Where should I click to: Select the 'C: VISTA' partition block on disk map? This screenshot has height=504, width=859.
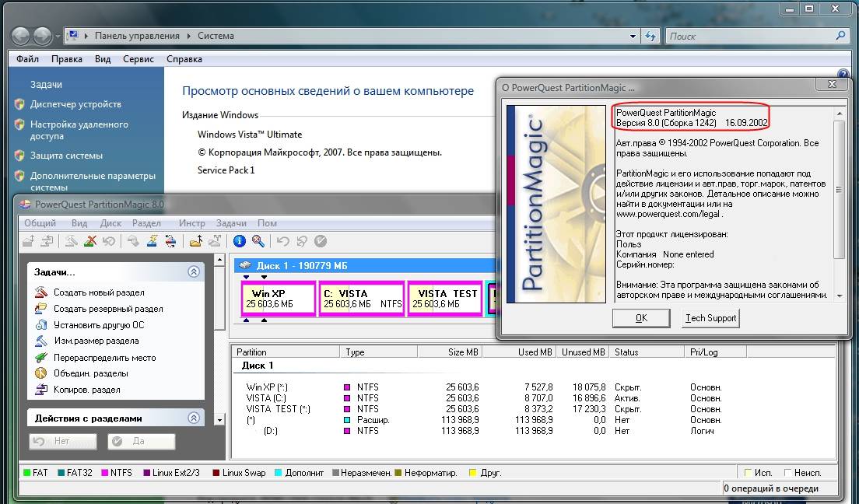[362, 299]
